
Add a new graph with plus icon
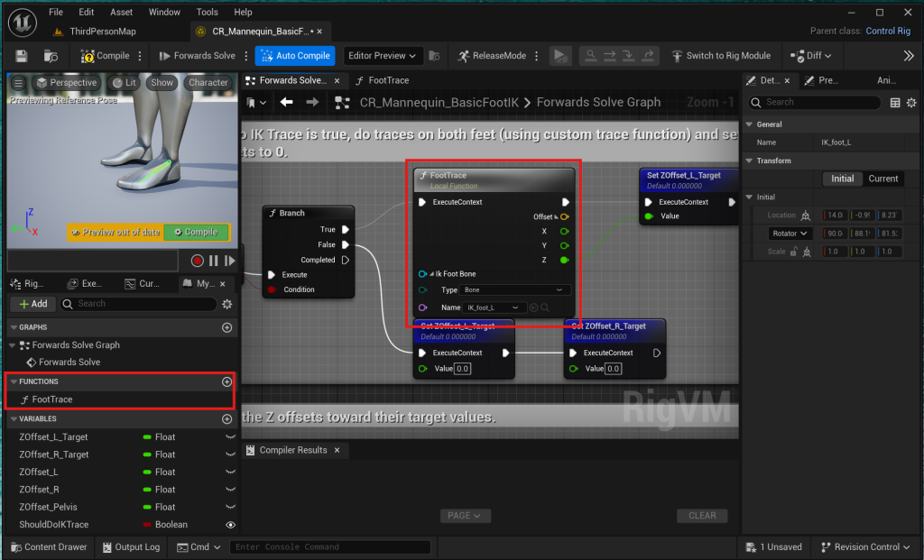[226, 327]
